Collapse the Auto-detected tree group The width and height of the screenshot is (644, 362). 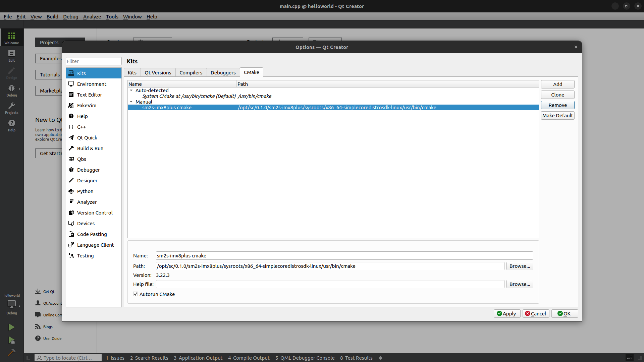pyautogui.click(x=131, y=90)
